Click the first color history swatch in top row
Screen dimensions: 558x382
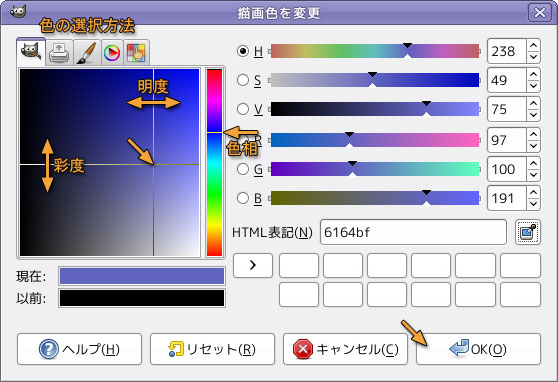coord(299,265)
